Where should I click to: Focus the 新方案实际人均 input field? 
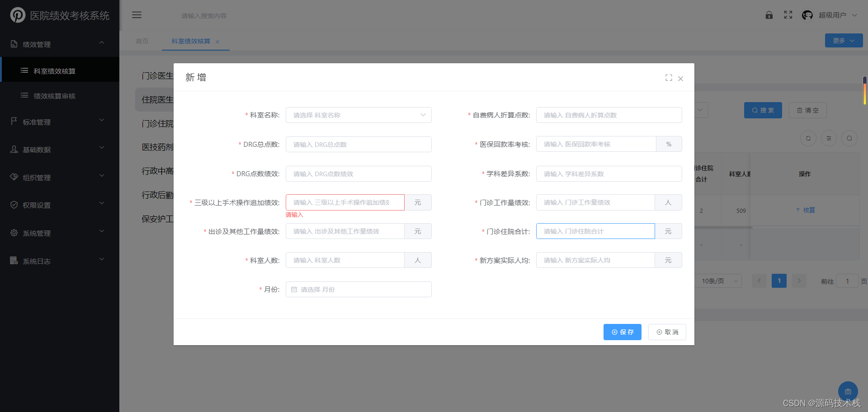coord(595,260)
